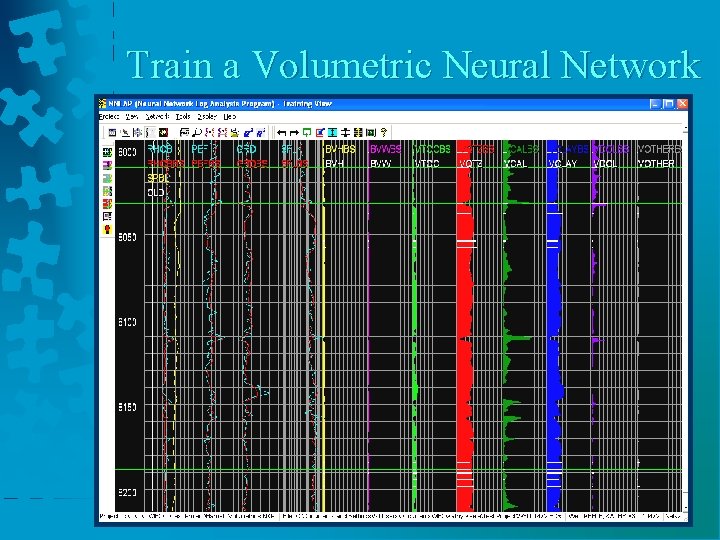Click the purple-red curve pair toolbar icon
The image size is (720, 540).
pyautogui.click(x=210, y=133)
